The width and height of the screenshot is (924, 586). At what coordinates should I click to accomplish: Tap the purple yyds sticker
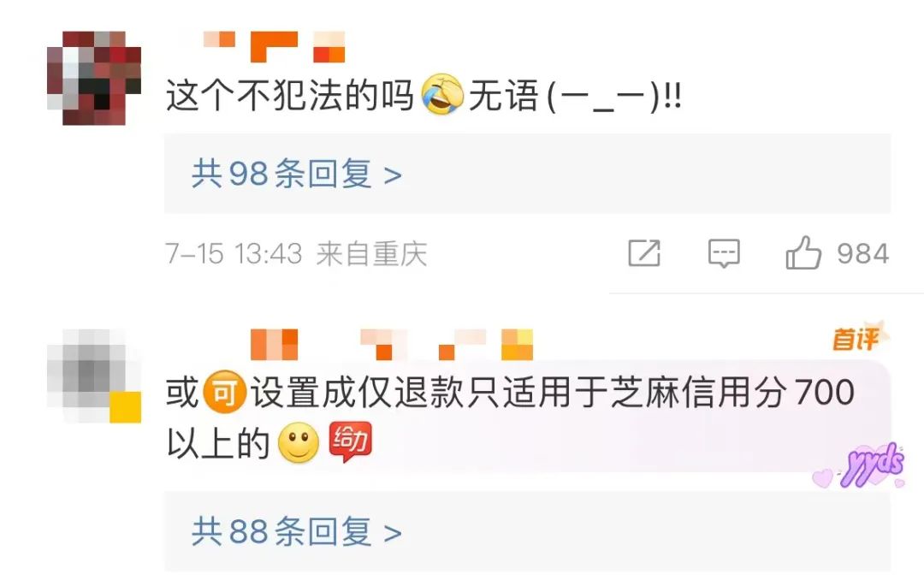[861, 466]
